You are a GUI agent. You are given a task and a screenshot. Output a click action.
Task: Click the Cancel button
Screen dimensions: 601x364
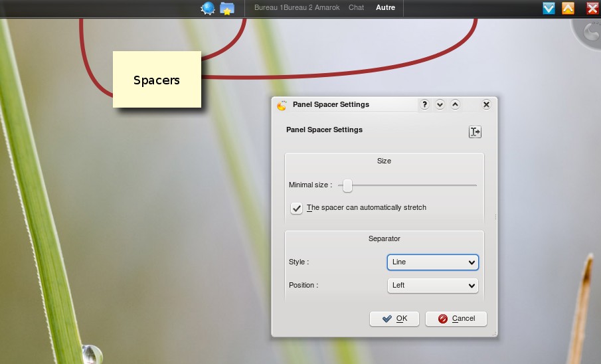click(456, 319)
